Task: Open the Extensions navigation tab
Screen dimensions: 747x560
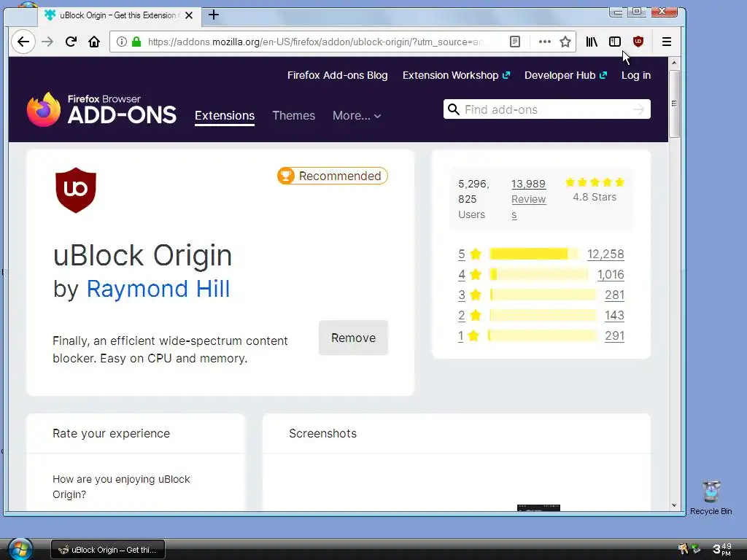Action: point(225,116)
